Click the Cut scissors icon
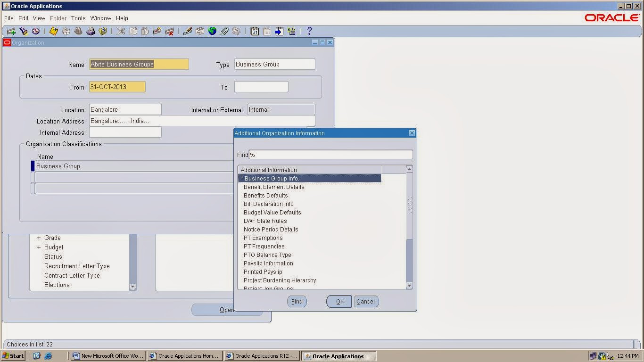The image size is (644, 362). [x=121, y=31]
